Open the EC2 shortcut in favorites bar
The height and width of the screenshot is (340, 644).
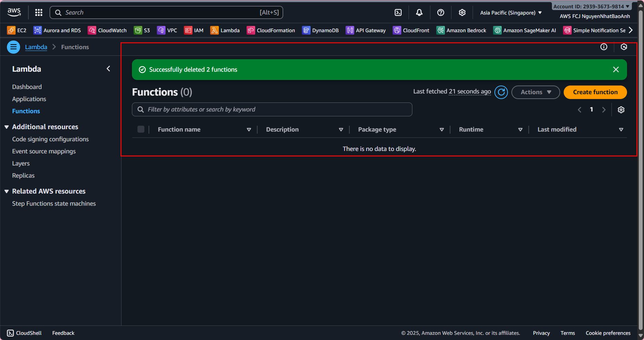tap(17, 30)
